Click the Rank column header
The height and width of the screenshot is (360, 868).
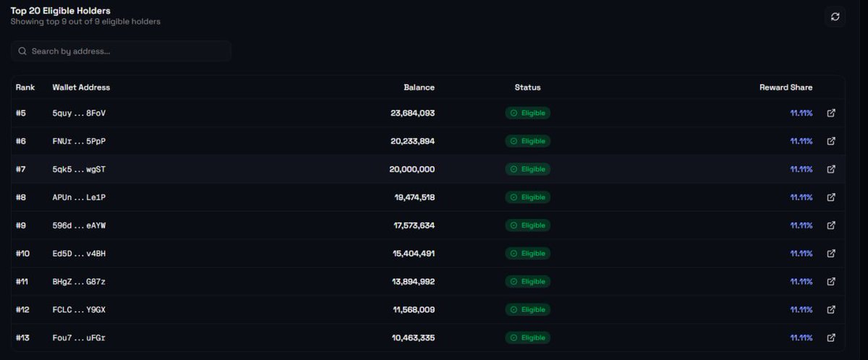(x=25, y=87)
